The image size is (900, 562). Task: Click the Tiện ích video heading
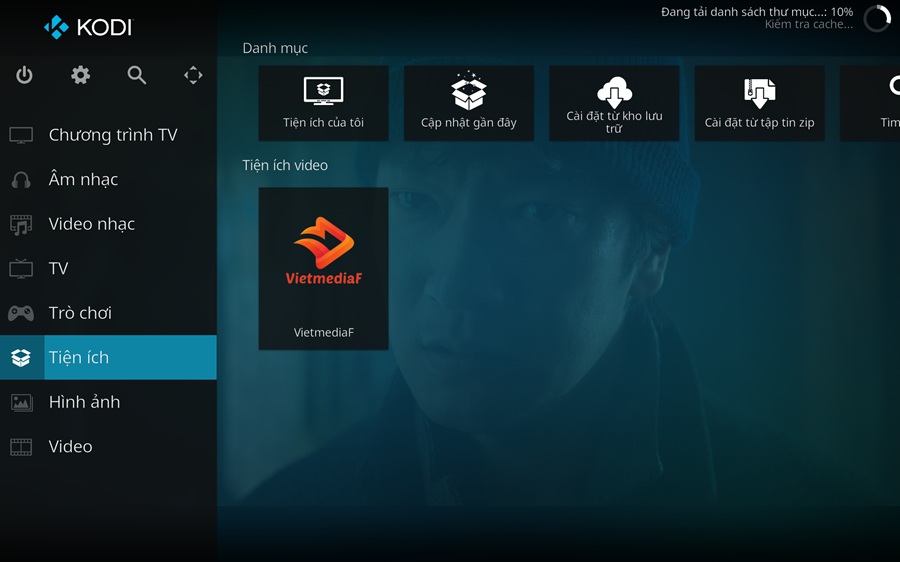pyautogui.click(x=285, y=165)
